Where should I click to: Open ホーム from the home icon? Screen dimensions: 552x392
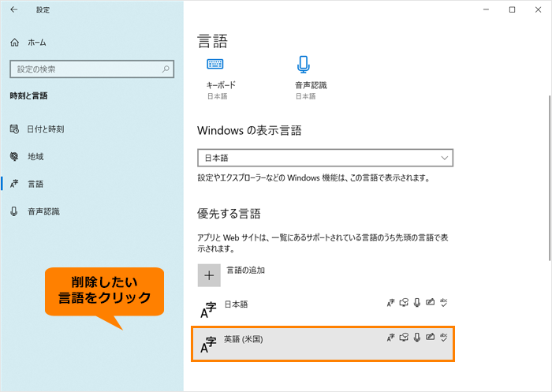tap(14, 43)
